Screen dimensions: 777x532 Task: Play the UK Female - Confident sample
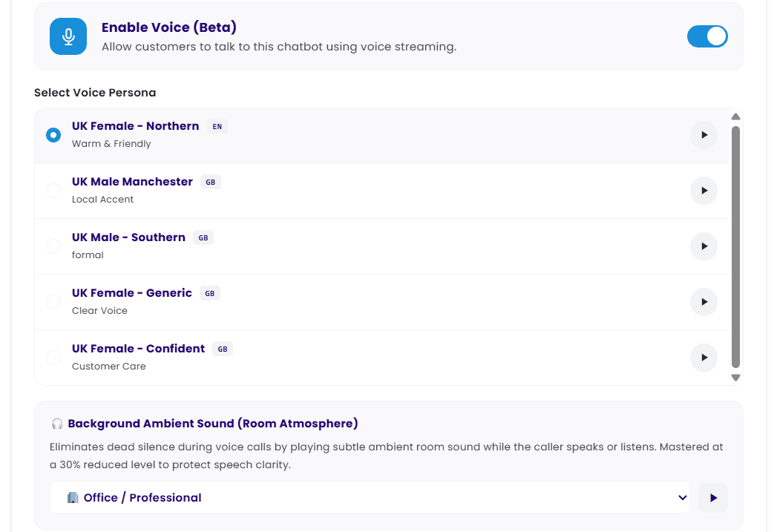click(x=704, y=358)
